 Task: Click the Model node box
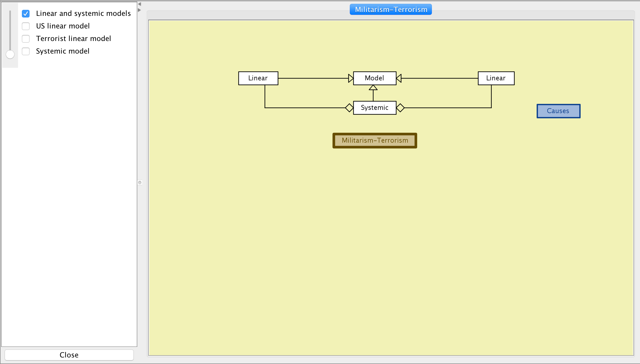(374, 78)
